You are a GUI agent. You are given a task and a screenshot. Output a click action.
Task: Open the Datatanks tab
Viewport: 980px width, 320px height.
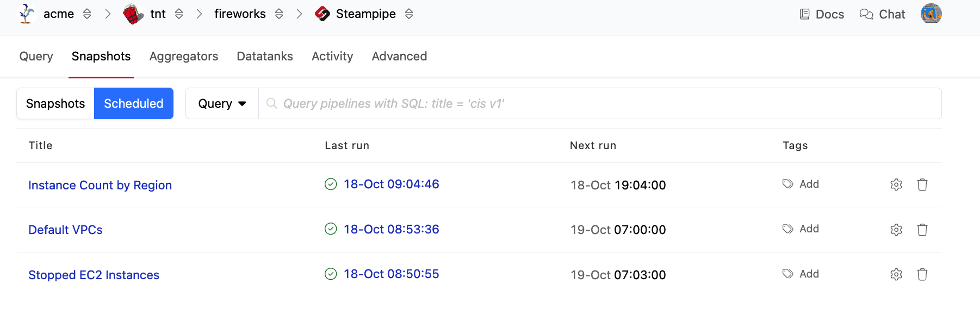tap(265, 56)
